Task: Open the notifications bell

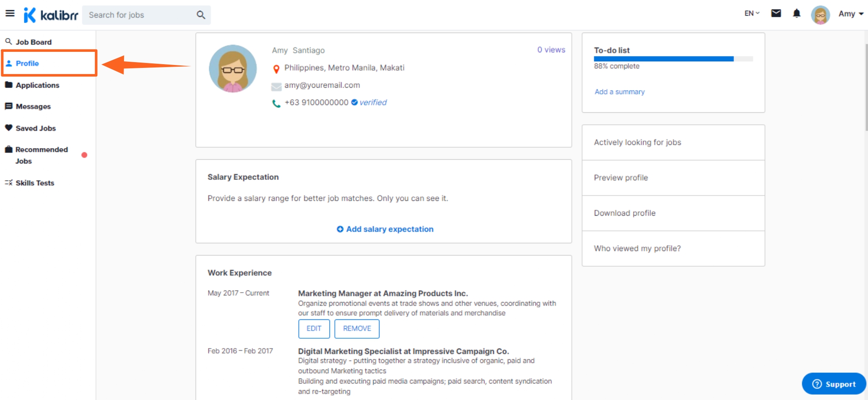Action: (796, 14)
